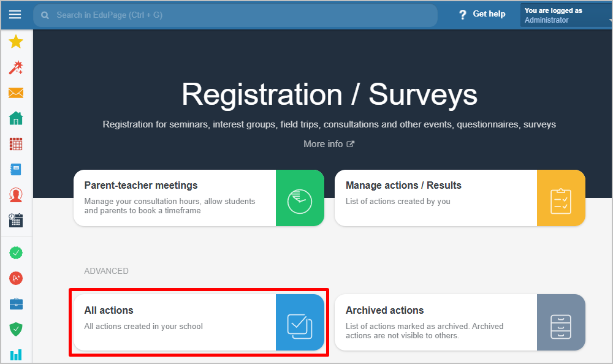Open messages via the envelope icon
613x364 pixels.
click(16, 93)
